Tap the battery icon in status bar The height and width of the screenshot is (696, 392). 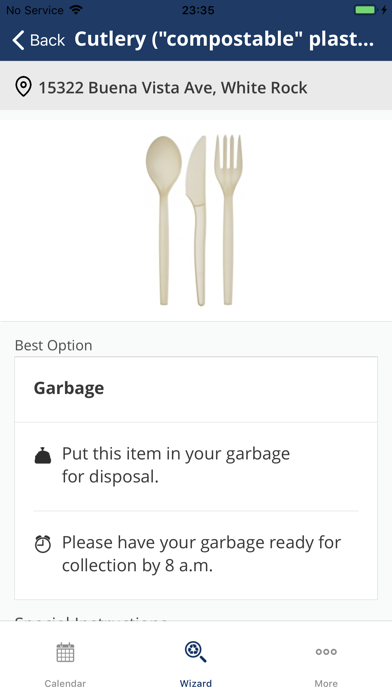coord(365,10)
